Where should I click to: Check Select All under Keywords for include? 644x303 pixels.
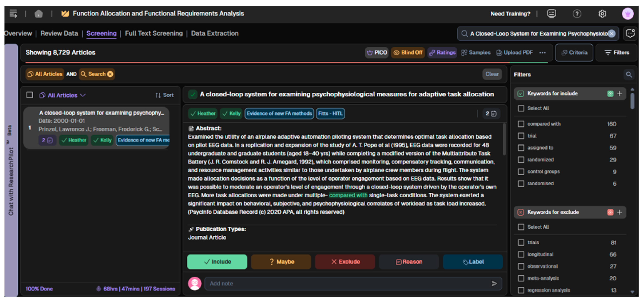(x=521, y=108)
